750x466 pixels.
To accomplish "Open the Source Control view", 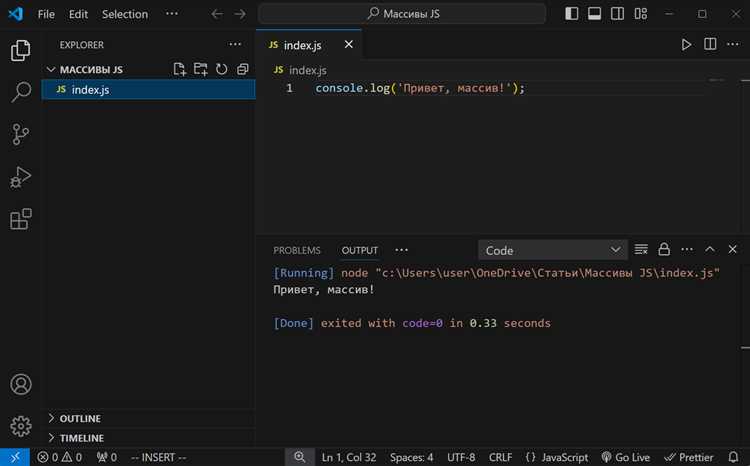I will pyautogui.click(x=21, y=134).
